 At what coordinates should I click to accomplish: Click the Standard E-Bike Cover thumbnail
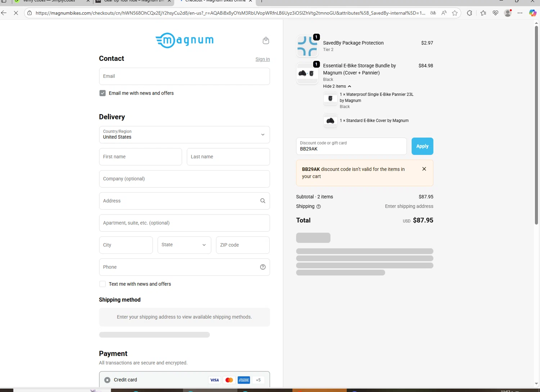coord(330,121)
